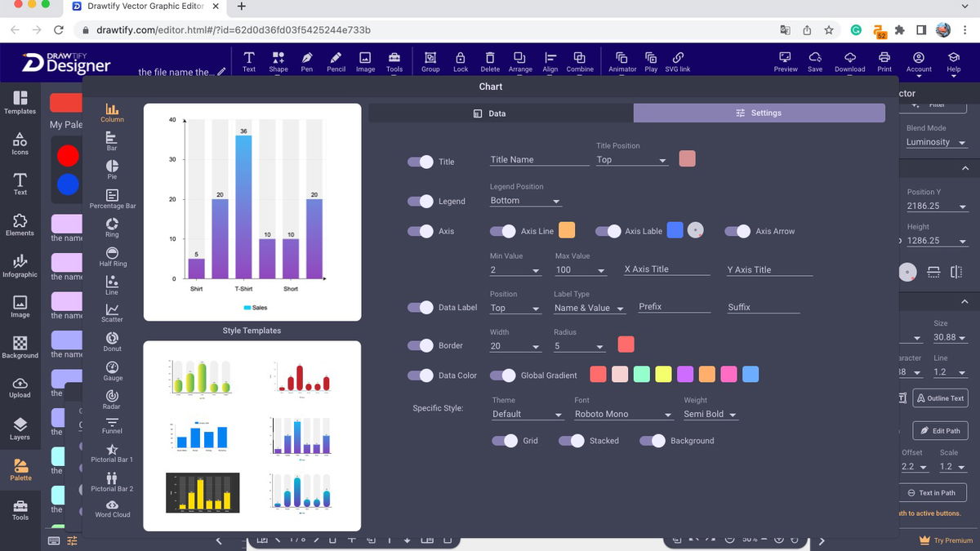Image resolution: width=980 pixels, height=551 pixels.
Task: Select the Radar chart type
Action: pyautogui.click(x=112, y=398)
